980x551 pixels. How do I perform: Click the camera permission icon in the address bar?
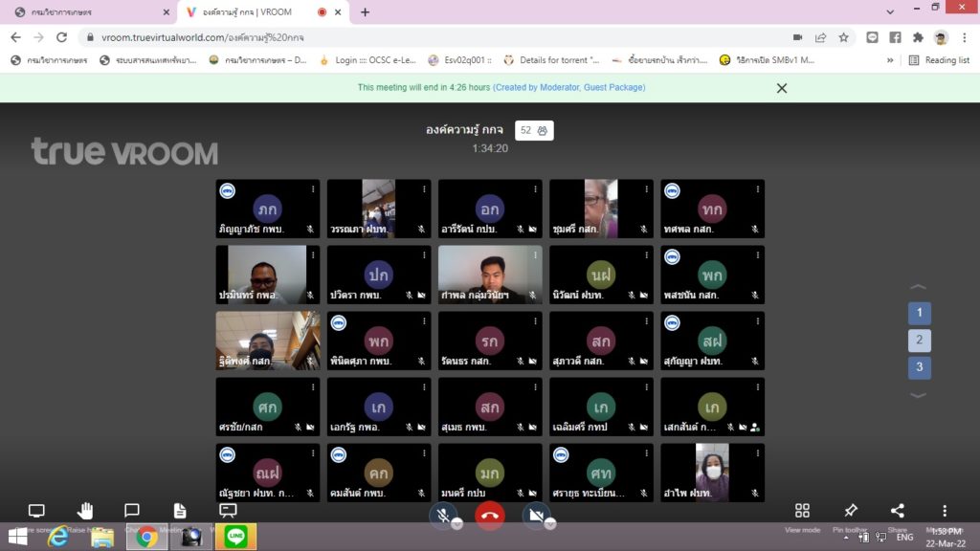(797, 37)
